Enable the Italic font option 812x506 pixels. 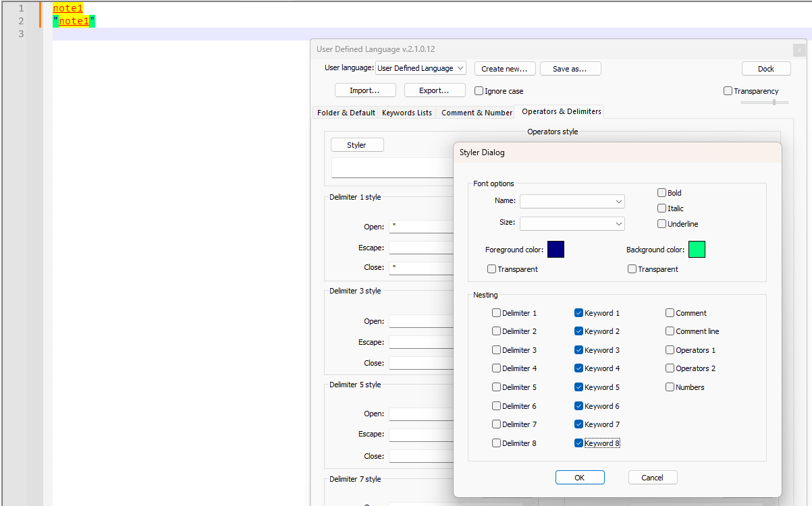662,208
